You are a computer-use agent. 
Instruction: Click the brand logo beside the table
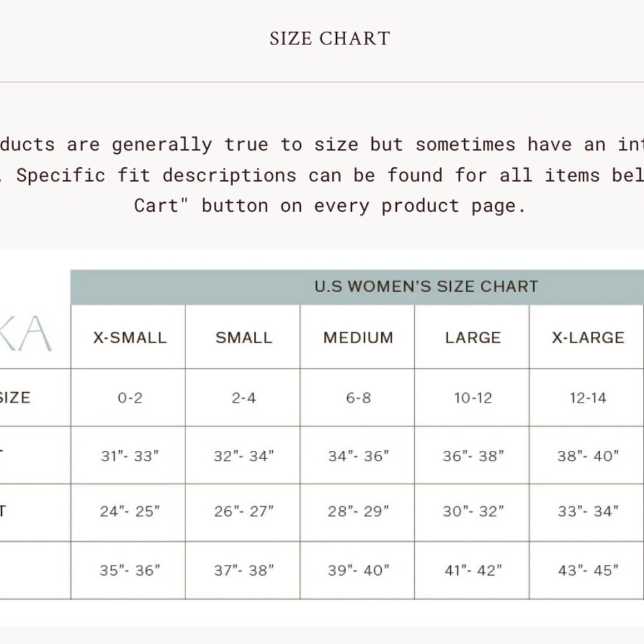26,334
